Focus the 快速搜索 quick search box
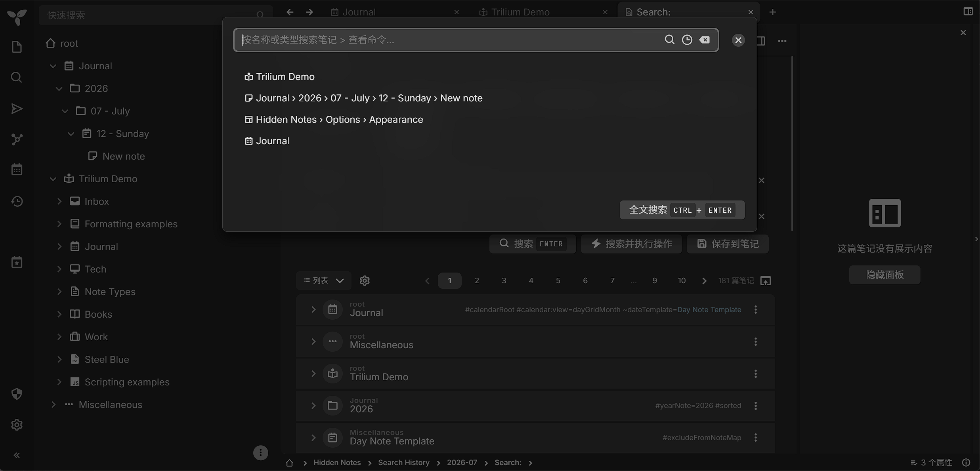Image resolution: width=980 pixels, height=471 pixels. point(156,15)
